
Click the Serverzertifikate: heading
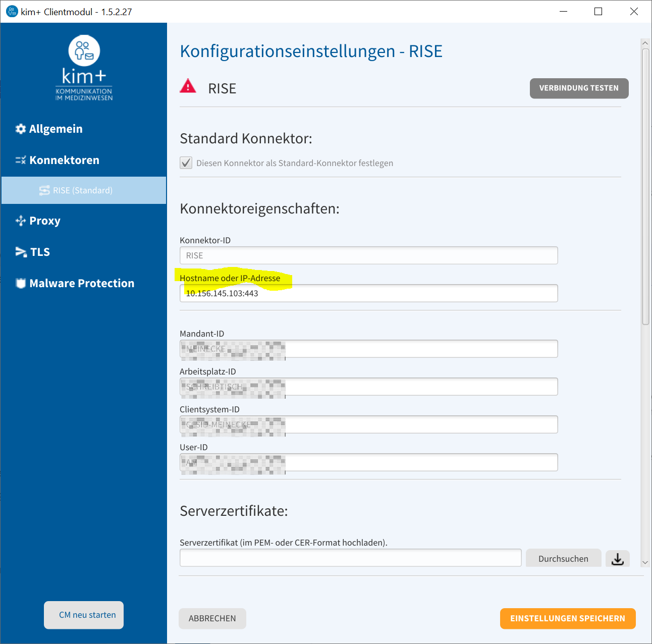[x=234, y=511]
